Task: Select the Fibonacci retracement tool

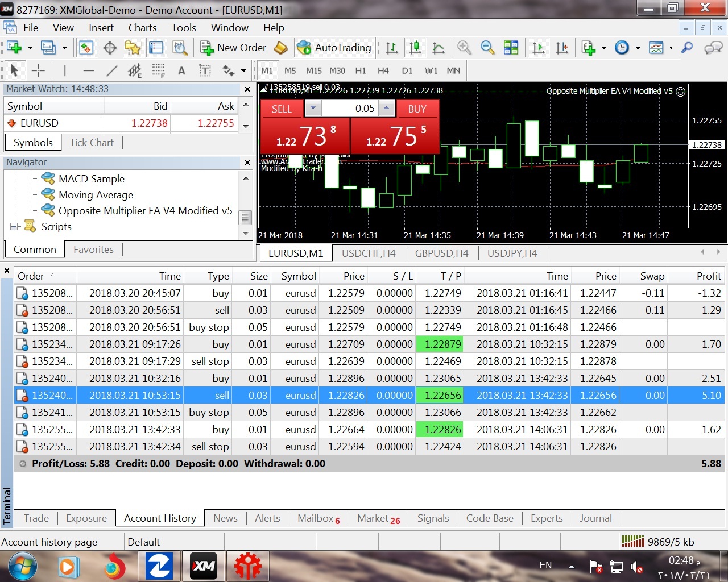Action: pos(158,70)
